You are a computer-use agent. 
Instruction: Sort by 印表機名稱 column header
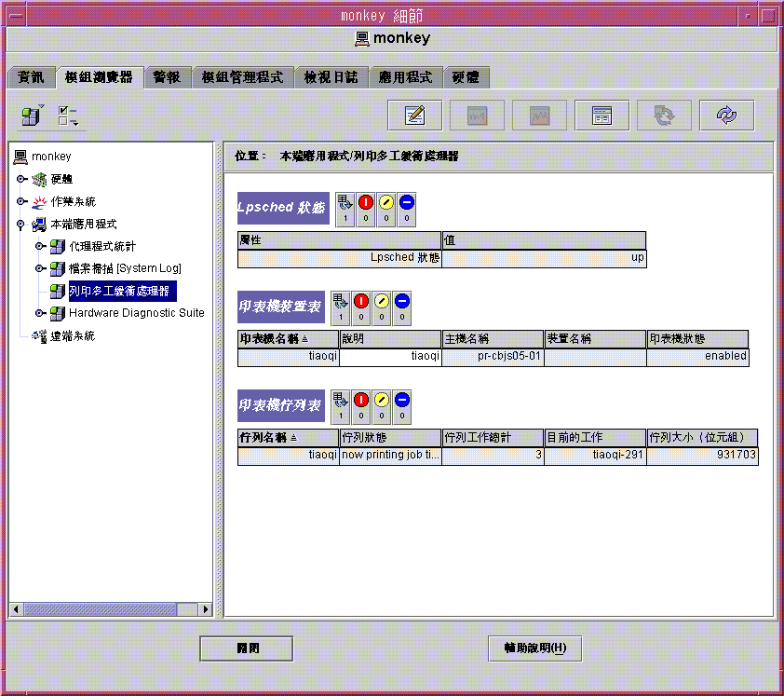(x=289, y=339)
